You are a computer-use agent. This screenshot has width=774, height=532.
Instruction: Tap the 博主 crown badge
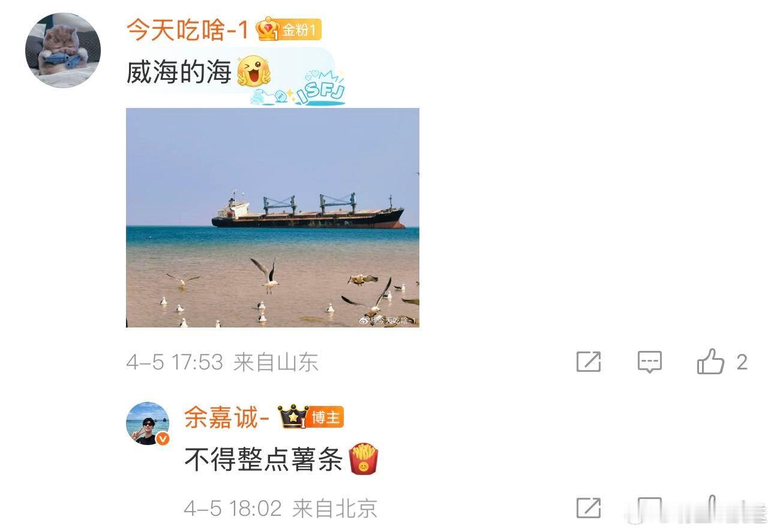[311, 417]
